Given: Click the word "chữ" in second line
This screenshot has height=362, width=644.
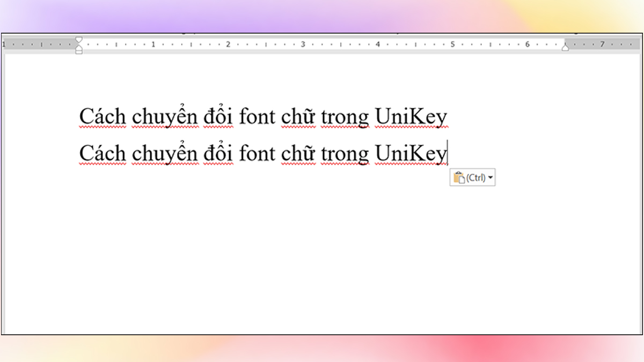Looking at the screenshot, I should [298, 153].
